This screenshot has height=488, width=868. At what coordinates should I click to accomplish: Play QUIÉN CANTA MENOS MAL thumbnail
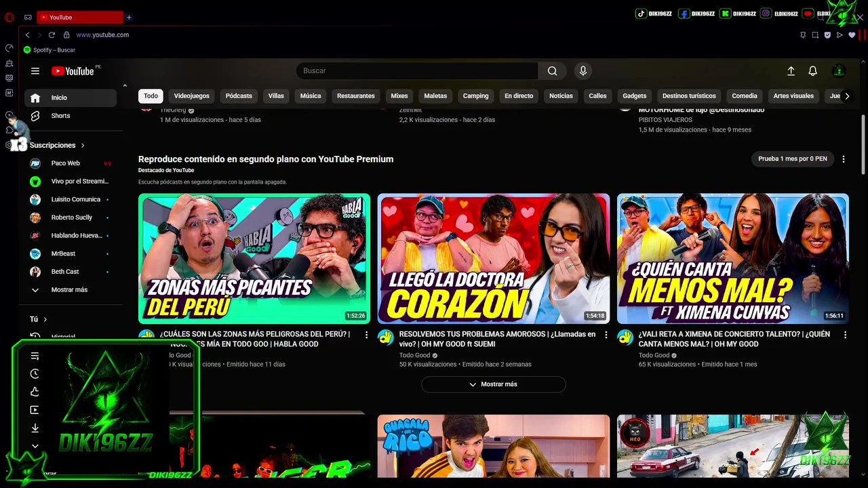click(x=733, y=259)
